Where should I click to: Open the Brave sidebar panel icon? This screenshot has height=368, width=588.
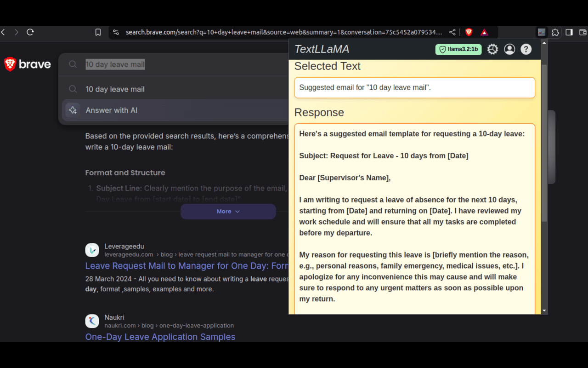coord(569,32)
